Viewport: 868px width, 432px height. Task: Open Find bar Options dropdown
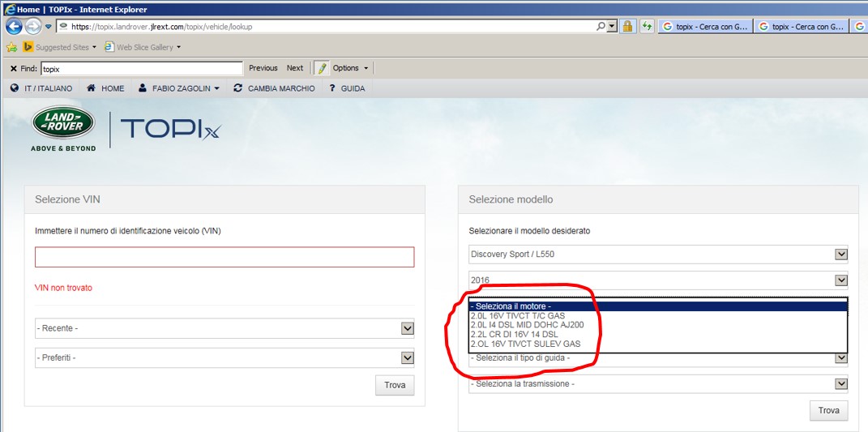pyautogui.click(x=350, y=68)
